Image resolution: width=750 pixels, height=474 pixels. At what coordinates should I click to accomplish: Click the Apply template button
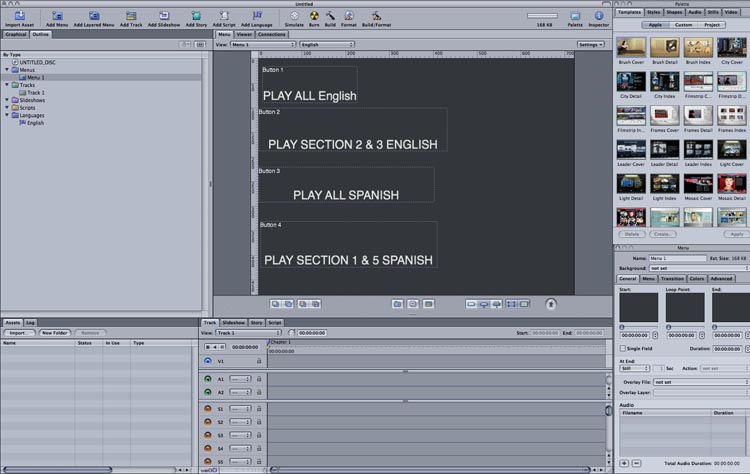click(737, 234)
